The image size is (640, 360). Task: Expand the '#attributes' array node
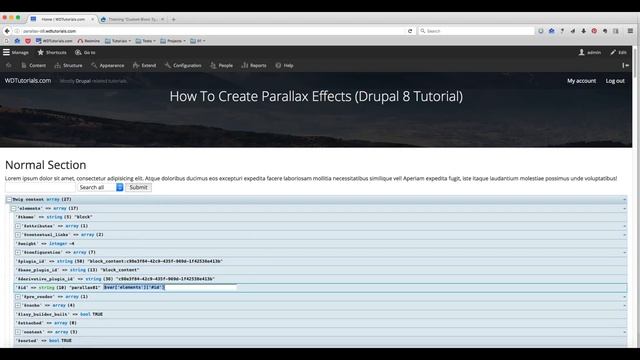pyautogui.click(x=18, y=226)
